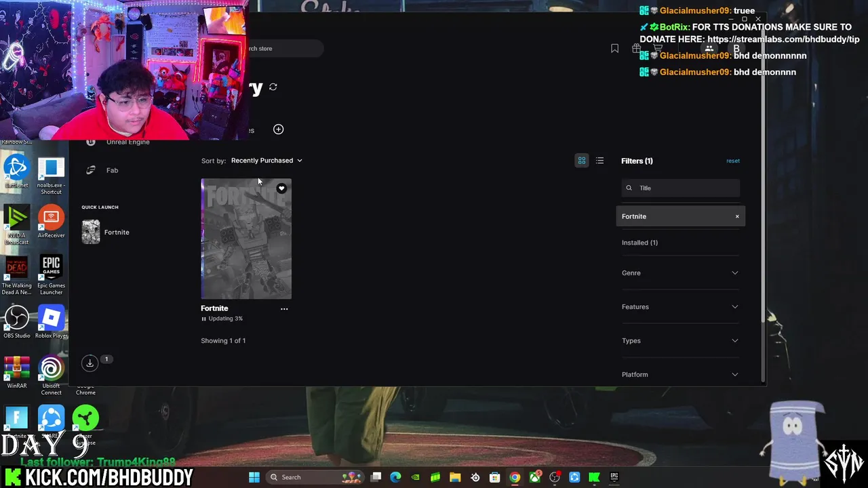Open the friends icon in the launcher header
Image resolution: width=868 pixels, height=488 pixels.
pos(709,49)
